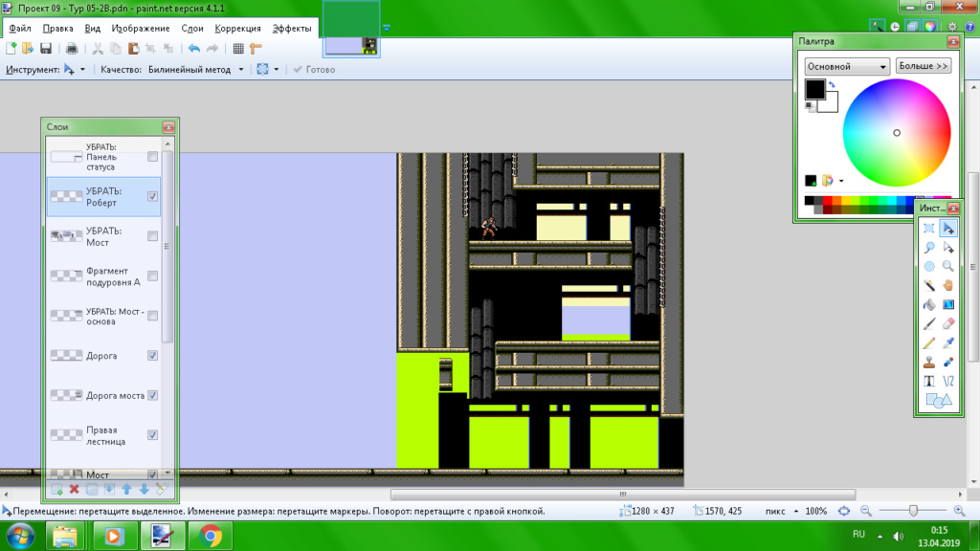This screenshot has width=980, height=551.
Task: Select the Line/Curve tool
Action: pyautogui.click(x=948, y=381)
